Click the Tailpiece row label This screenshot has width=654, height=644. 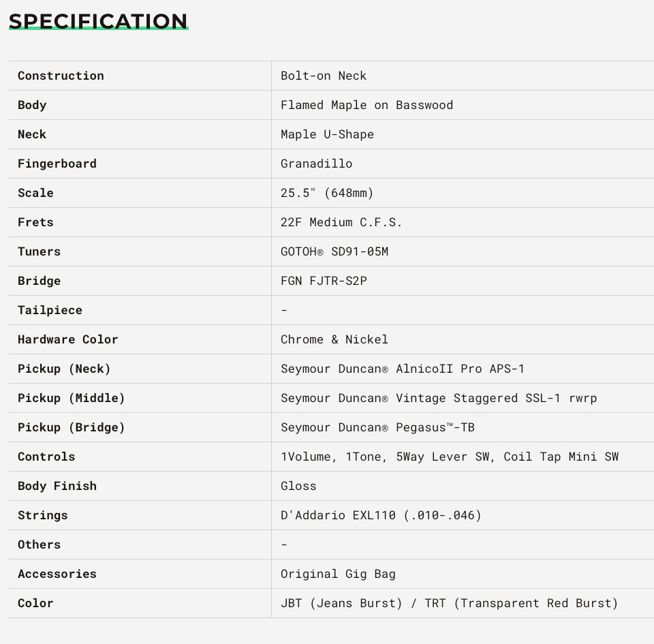coord(50,310)
